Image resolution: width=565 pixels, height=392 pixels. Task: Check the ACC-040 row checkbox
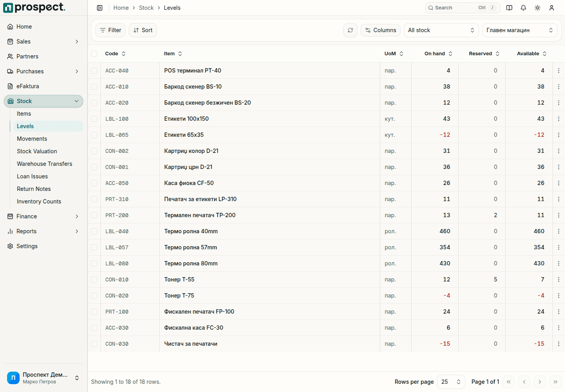pyautogui.click(x=94, y=71)
